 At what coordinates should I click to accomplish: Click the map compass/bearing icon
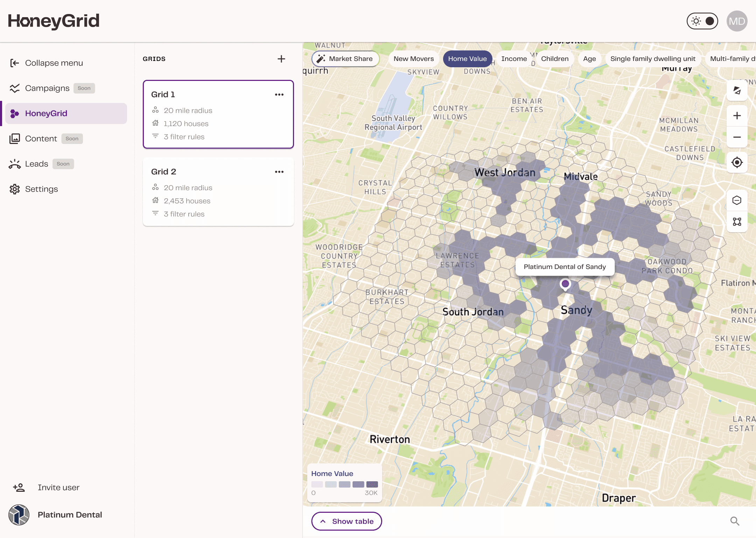point(737,90)
